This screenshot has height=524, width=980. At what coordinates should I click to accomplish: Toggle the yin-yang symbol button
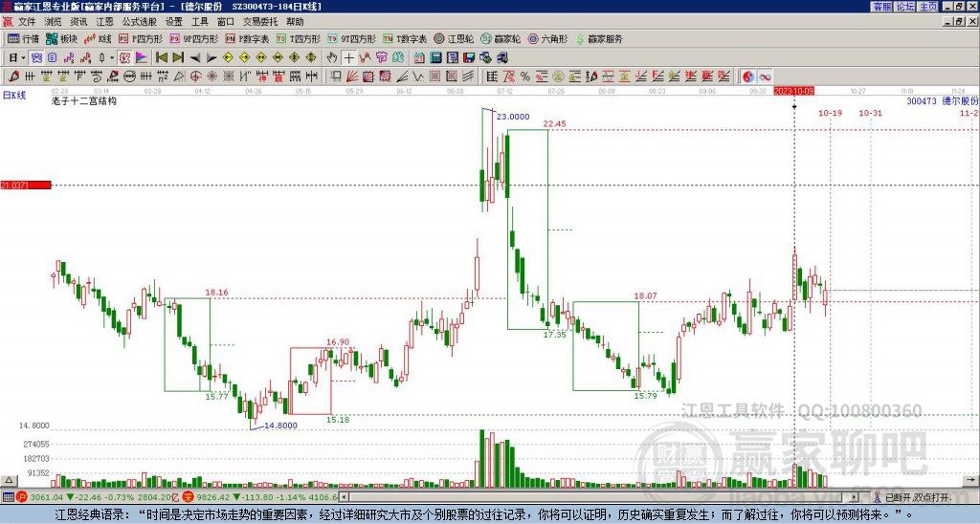pos(747,76)
